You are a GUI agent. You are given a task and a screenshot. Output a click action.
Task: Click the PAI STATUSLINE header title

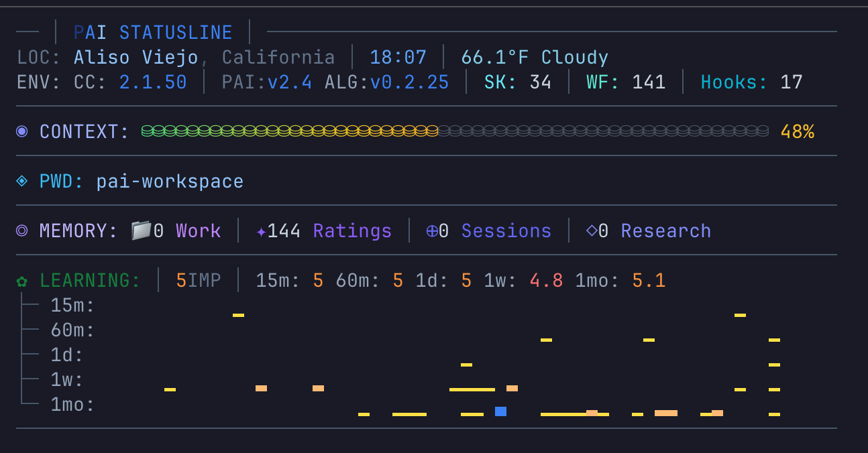[x=153, y=32]
